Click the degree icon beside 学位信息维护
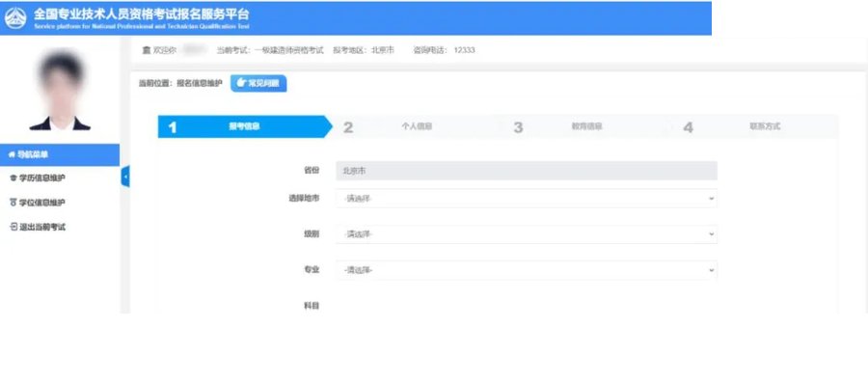868x382 pixels. coord(14,203)
